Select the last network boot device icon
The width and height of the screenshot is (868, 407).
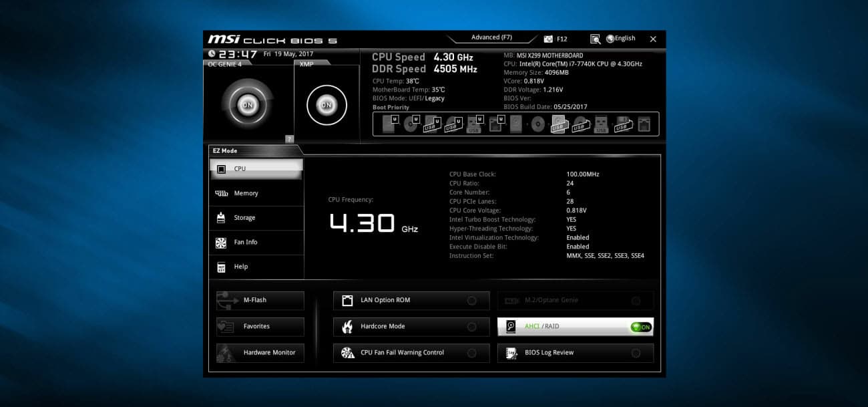(x=644, y=124)
